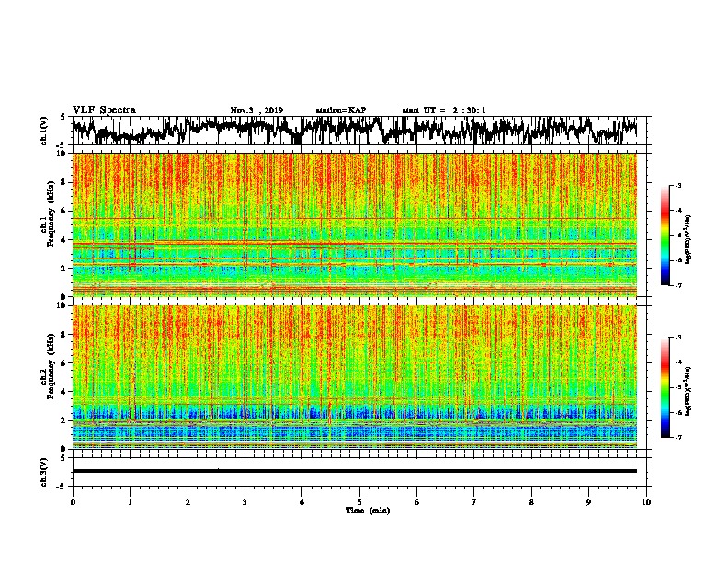The image size is (728, 563).
Task: Click time axis tick label "0"
Action: tap(73, 502)
